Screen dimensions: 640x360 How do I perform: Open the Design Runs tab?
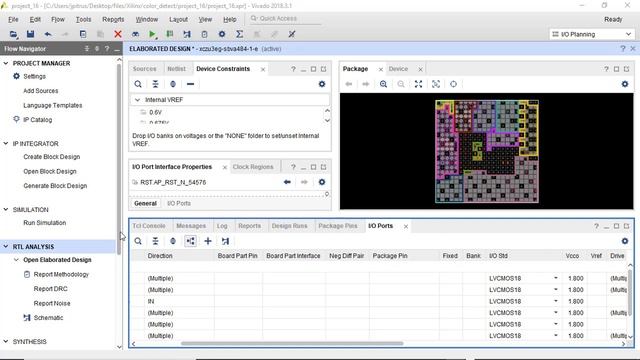tap(289, 226)
